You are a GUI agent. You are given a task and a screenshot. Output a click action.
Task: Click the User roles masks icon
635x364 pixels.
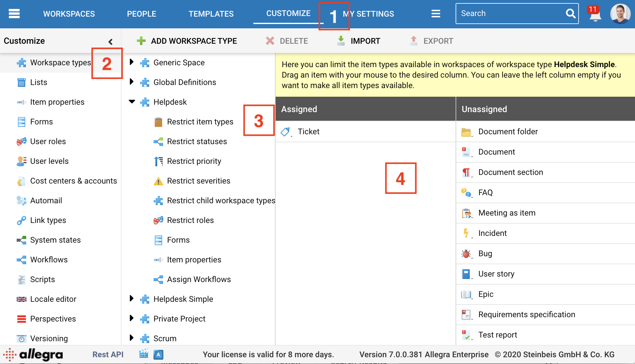21,141
